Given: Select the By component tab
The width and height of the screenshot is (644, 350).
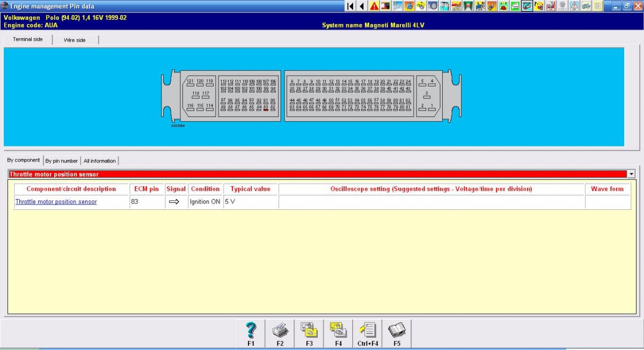Looking at the screenshot, I should point(24,160).
